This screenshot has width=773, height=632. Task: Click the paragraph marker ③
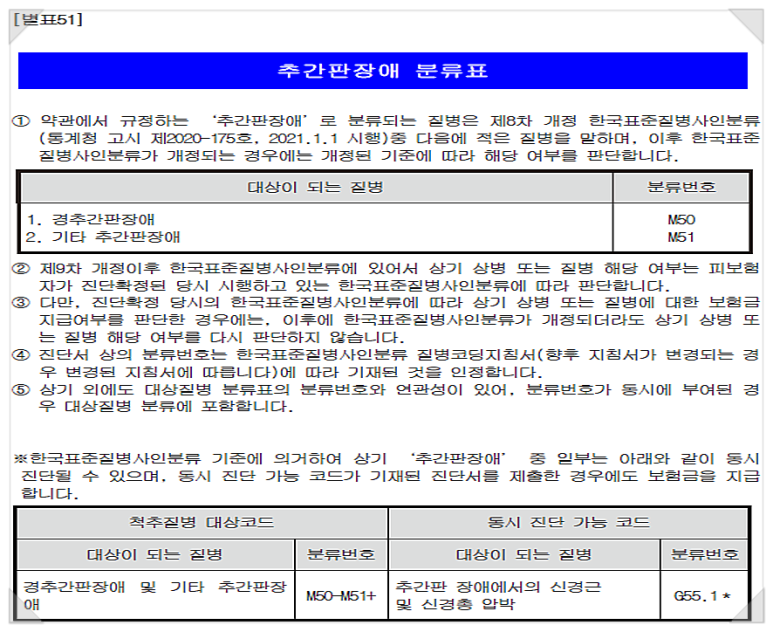point(21,303)
